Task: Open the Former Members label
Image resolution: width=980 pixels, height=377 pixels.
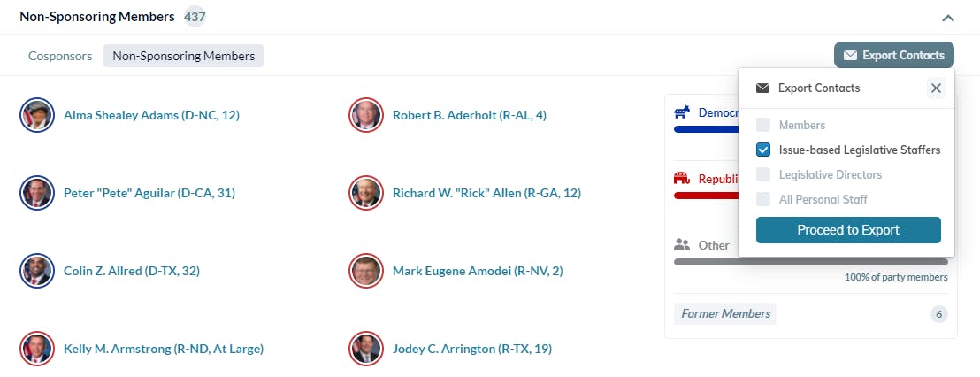Action: 725,314
